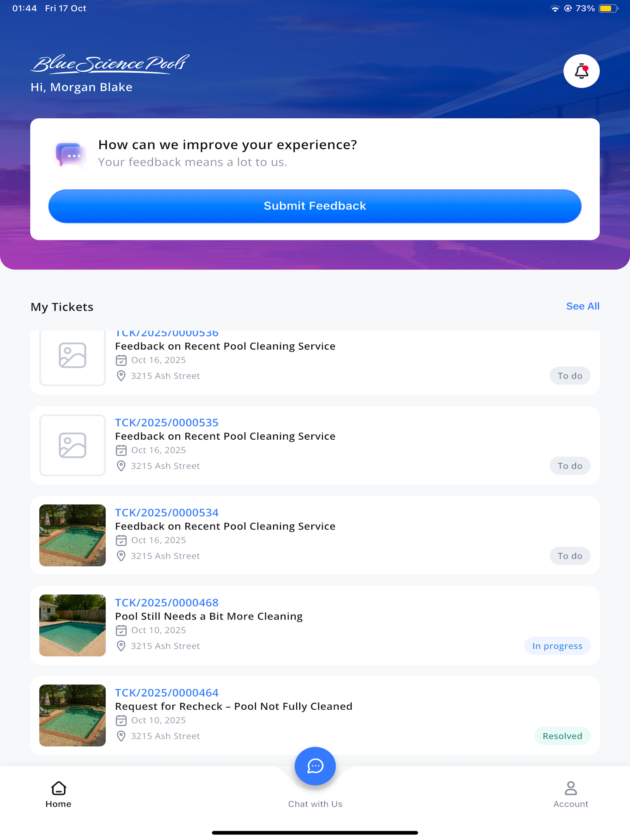Tap the rotation lock status icon
The width and height of the screenshot is (630, 840).
568,8
